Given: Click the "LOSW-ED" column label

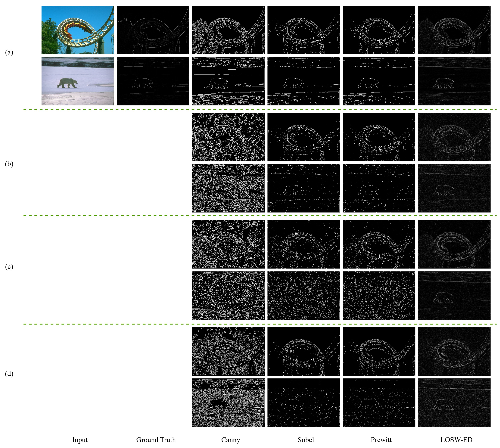Looking at the screenshot, I should [x=456, y=440].
